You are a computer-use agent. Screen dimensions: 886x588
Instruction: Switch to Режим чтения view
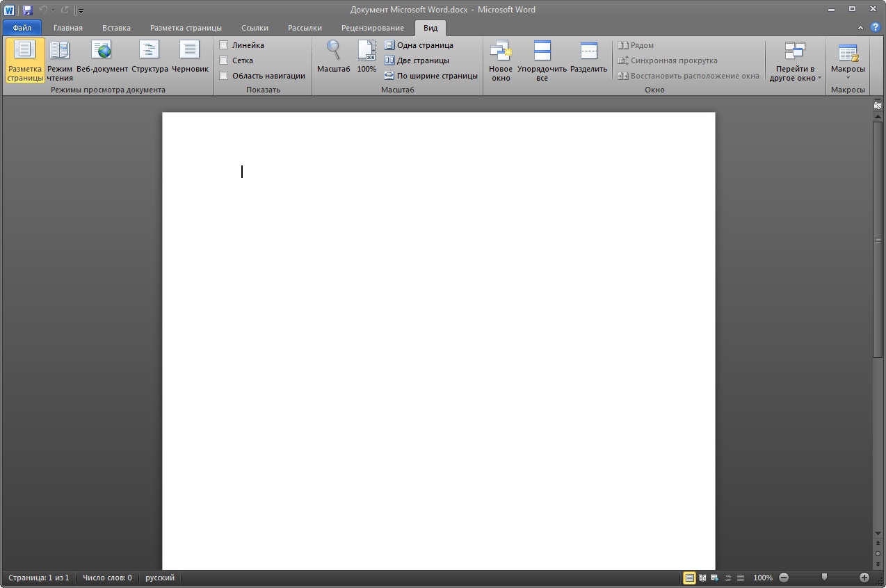[60, 60]
